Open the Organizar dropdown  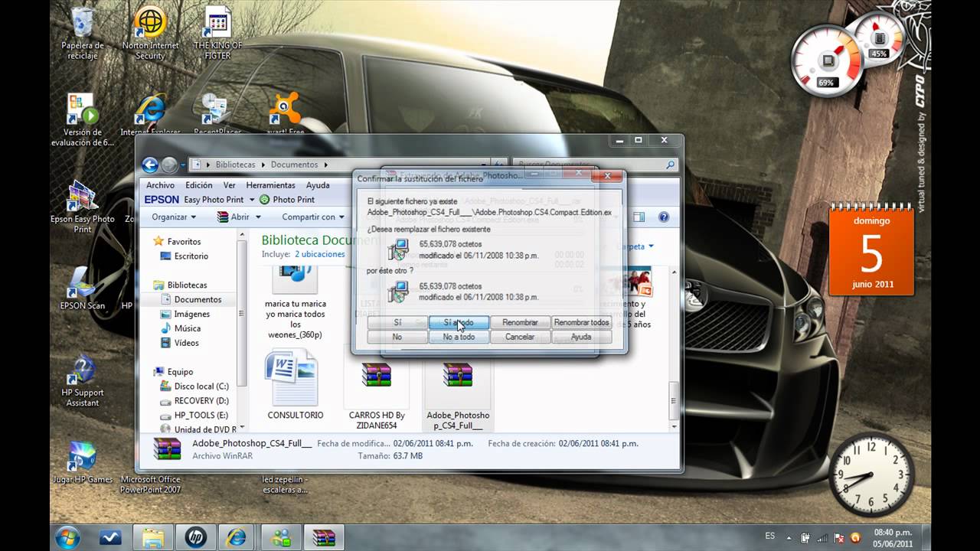point(174,217)
